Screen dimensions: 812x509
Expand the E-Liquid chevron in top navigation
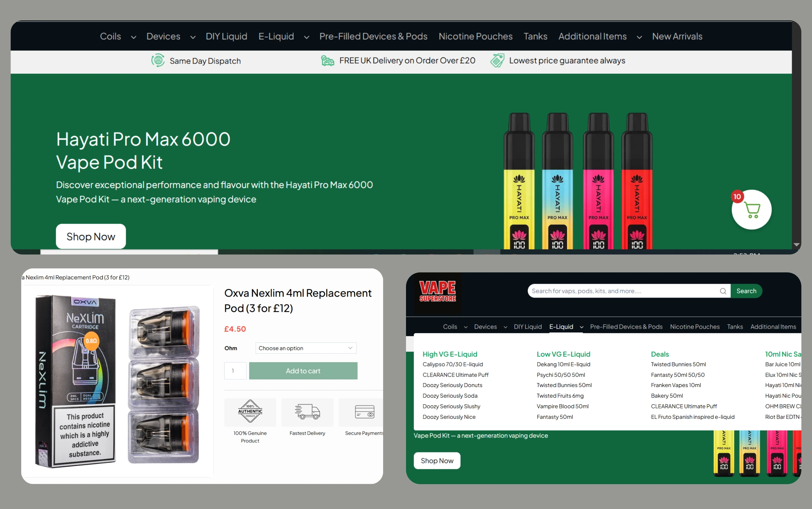pyautogui.click(x=306, y=37)
